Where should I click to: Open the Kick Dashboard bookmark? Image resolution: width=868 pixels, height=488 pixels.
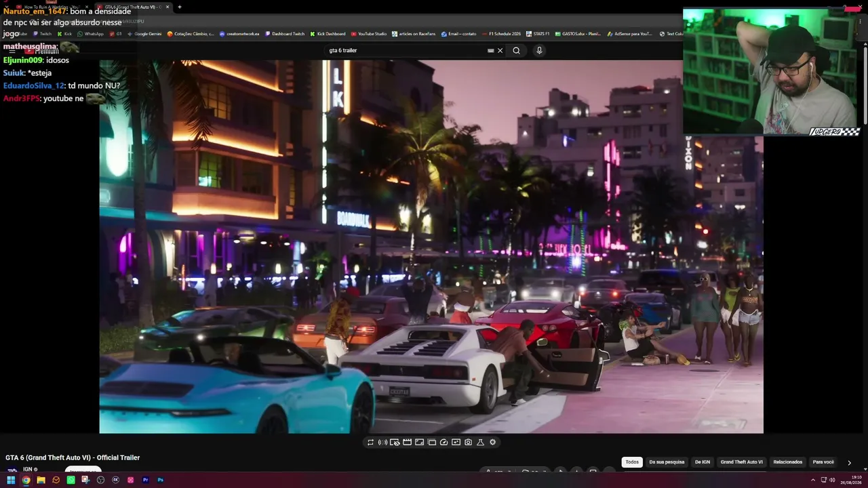coord(328,34)
